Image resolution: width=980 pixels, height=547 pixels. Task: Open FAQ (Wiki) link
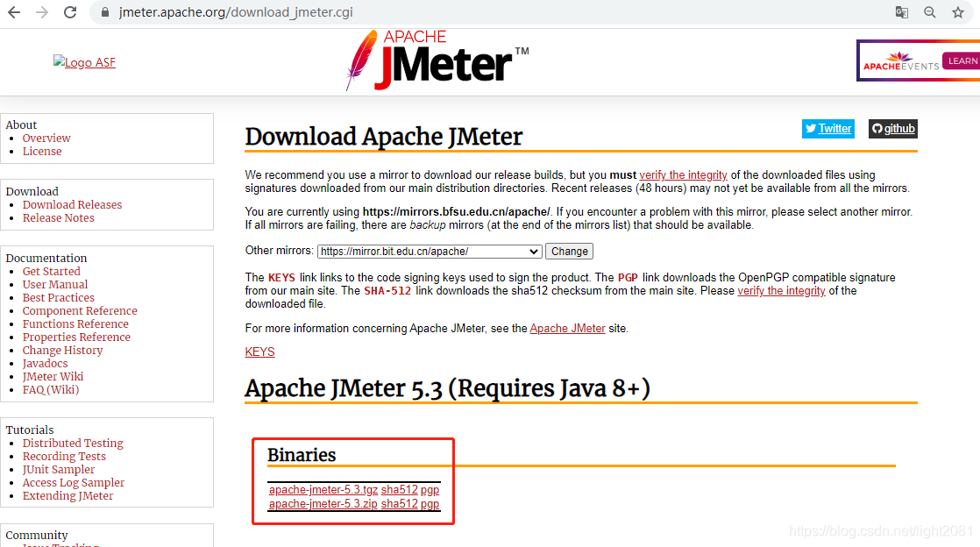click(51, 389)
